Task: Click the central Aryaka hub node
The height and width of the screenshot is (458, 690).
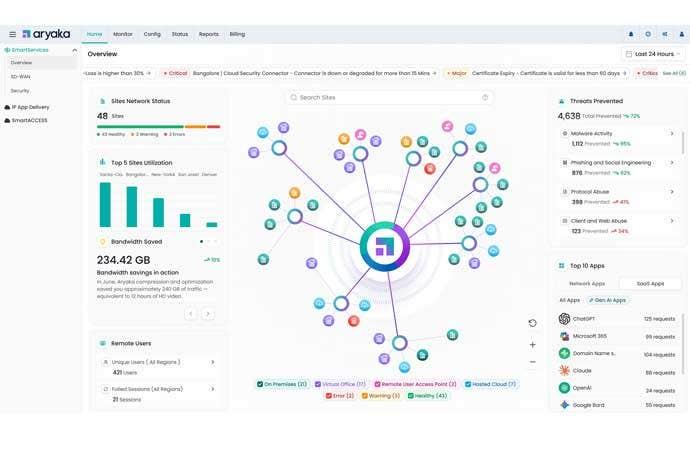Action: point(383,246)
